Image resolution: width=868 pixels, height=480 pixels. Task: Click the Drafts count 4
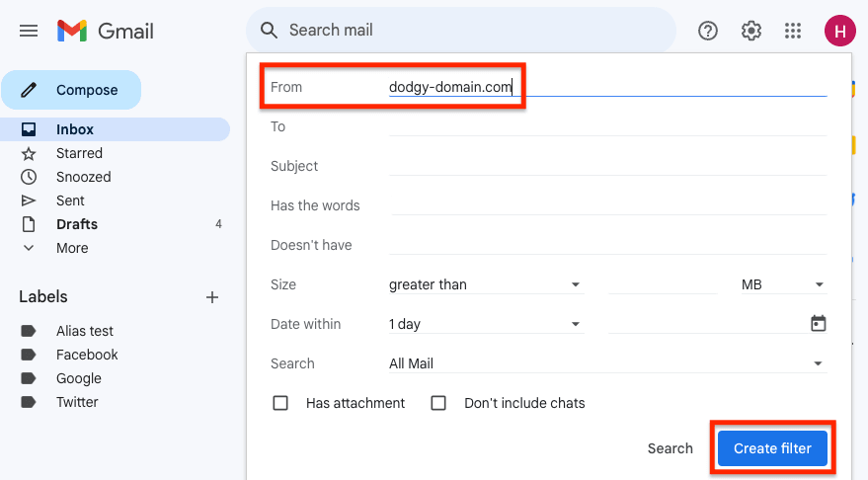[218, 224]
